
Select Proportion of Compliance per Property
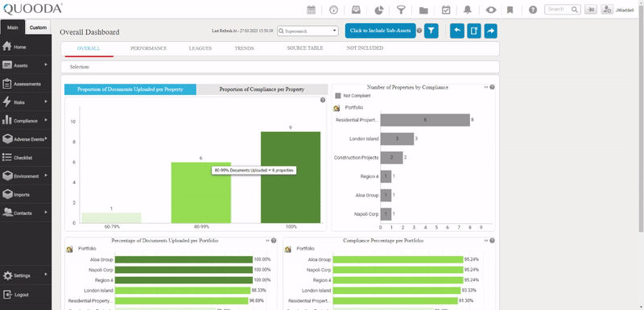(x=262, y=89)
